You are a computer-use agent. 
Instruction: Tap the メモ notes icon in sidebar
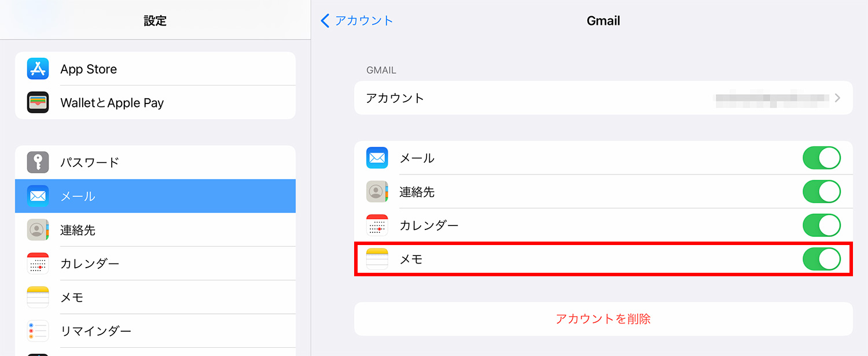[38, 297]
